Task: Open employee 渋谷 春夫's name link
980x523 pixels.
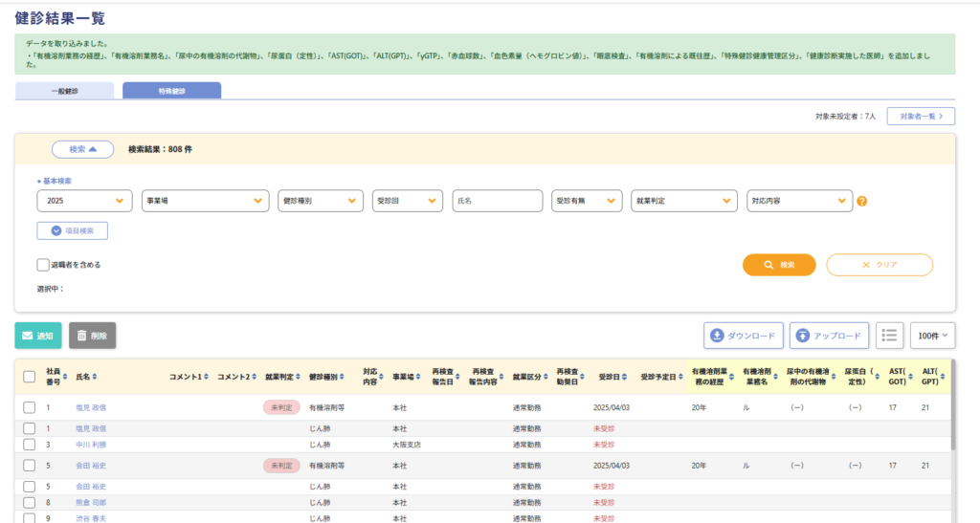Action: click(91, 518)
